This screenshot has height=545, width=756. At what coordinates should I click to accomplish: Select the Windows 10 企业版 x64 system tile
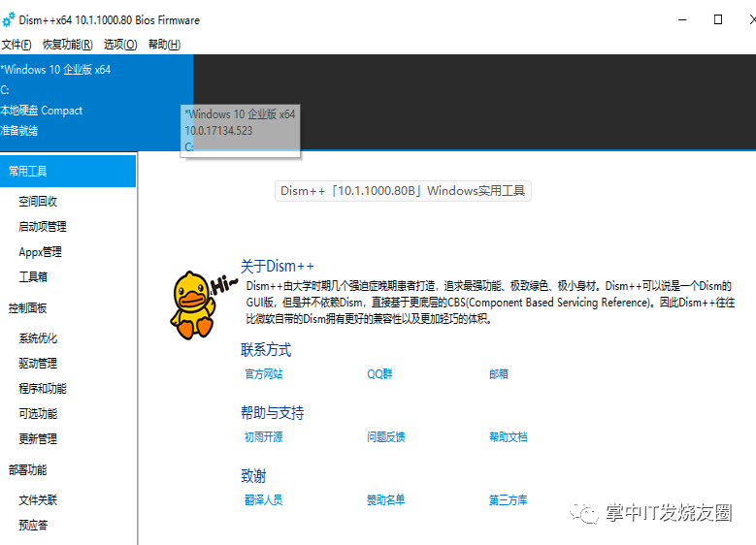(x=96, y=102)
